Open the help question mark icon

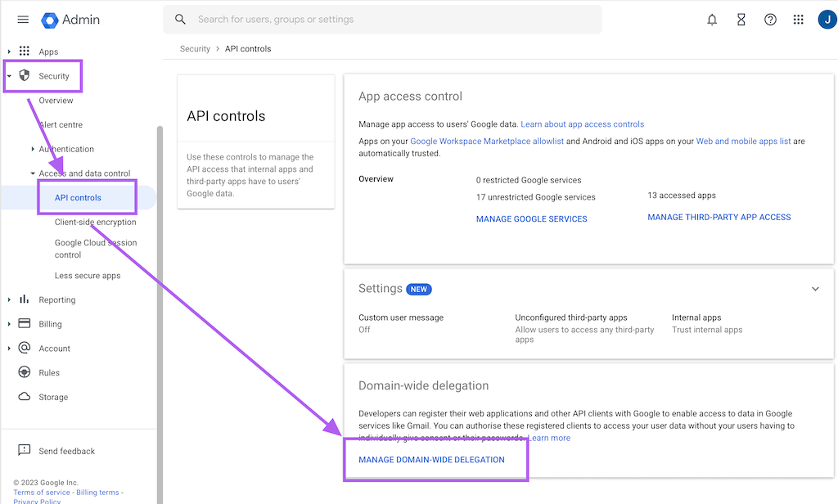click(770, 20)
